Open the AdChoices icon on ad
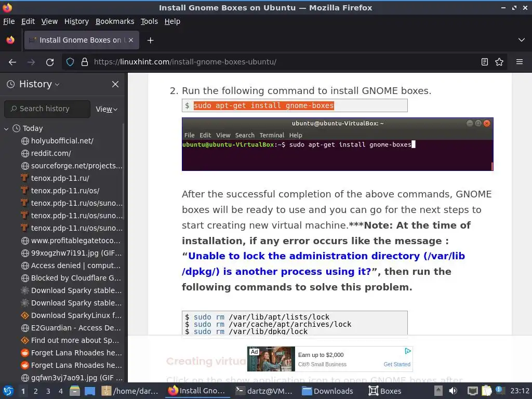Viewport: 532px width, 399px height. point(408,351)
